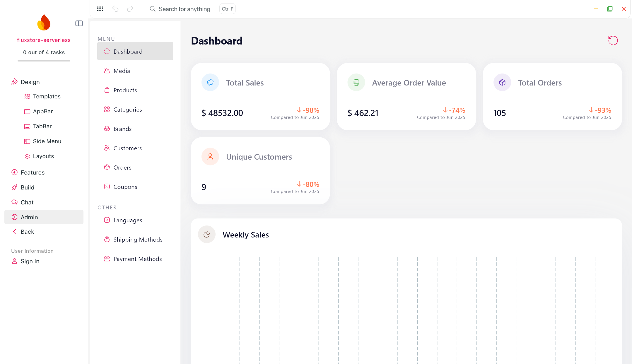Click the Average Order Value icon
The width and height of the screenshot is (632, 364).
tap(356, 83)
